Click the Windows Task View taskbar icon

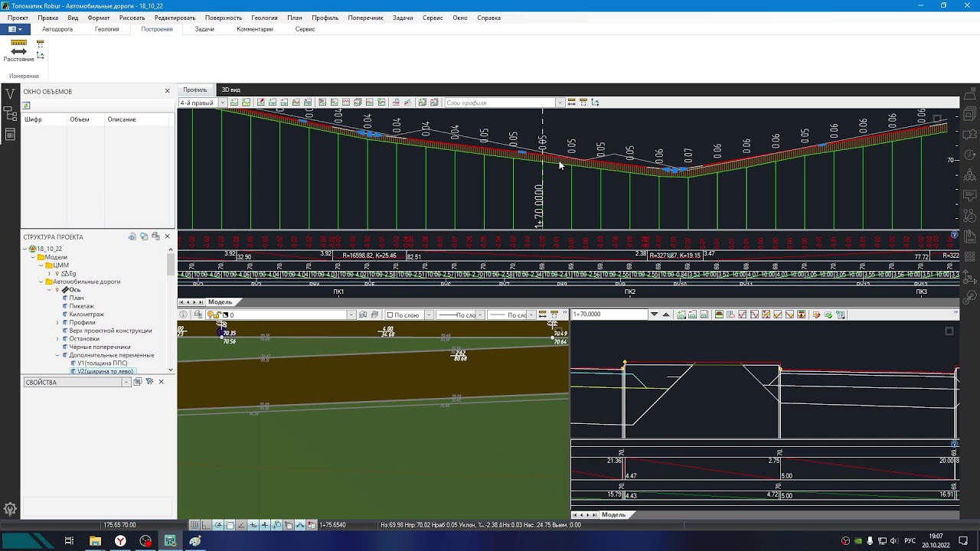pyautogui.click(x=69, y=541)
